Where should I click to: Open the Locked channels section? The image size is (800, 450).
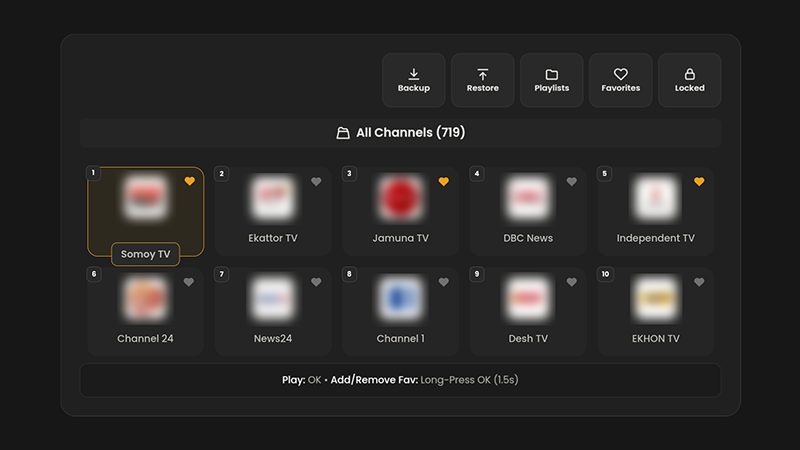coord(689,80)
